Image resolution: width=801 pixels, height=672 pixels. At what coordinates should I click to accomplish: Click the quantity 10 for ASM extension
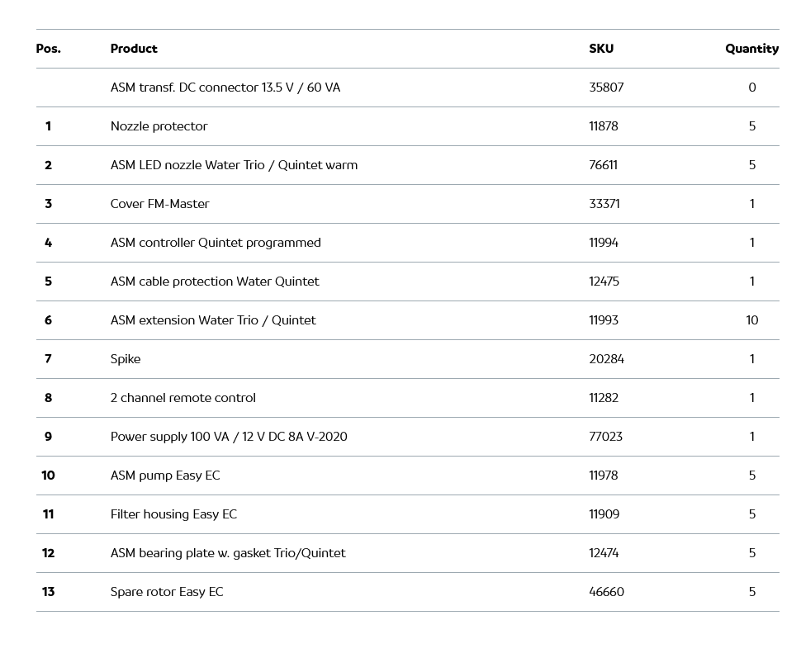[x=751, y=320]
